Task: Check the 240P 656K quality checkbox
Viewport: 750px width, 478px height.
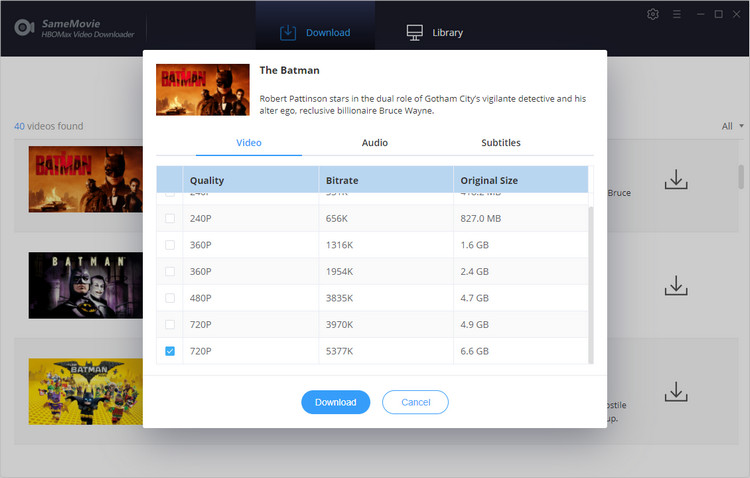Action: click(170, 219)
